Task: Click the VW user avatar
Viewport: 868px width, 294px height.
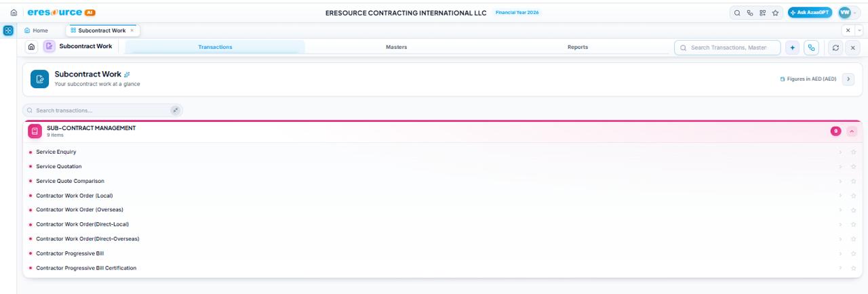Action: pos(844,14)
